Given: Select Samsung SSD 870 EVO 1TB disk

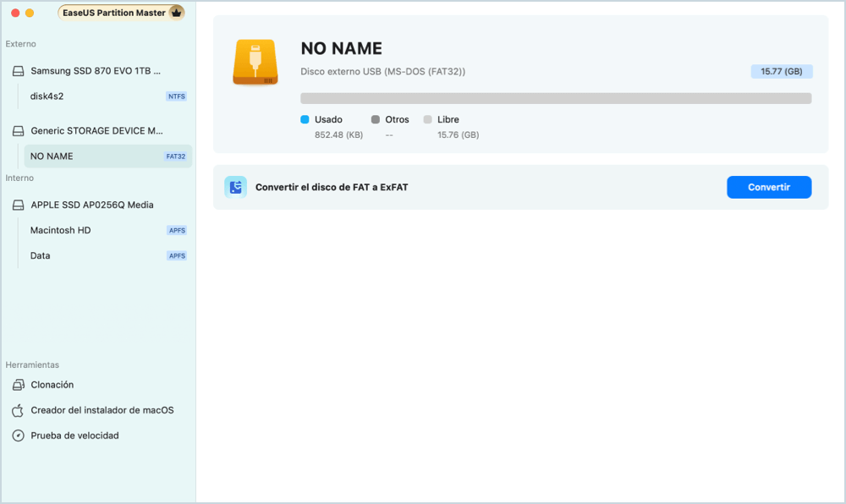Looking at the screenshot, I should (x=97, y=71).
